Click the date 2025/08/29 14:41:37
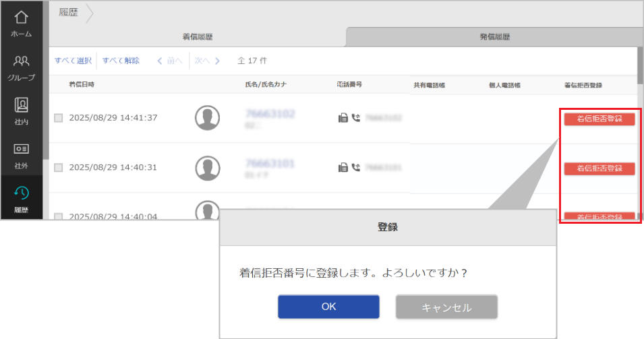Viewport: 644px width, 339px height. (x=113, y=118)
